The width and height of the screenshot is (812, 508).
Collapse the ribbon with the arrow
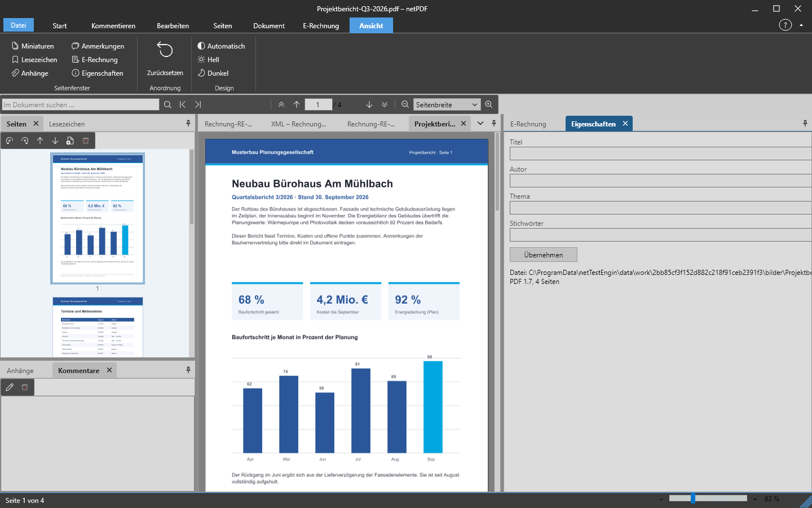(x=801, y=25)
